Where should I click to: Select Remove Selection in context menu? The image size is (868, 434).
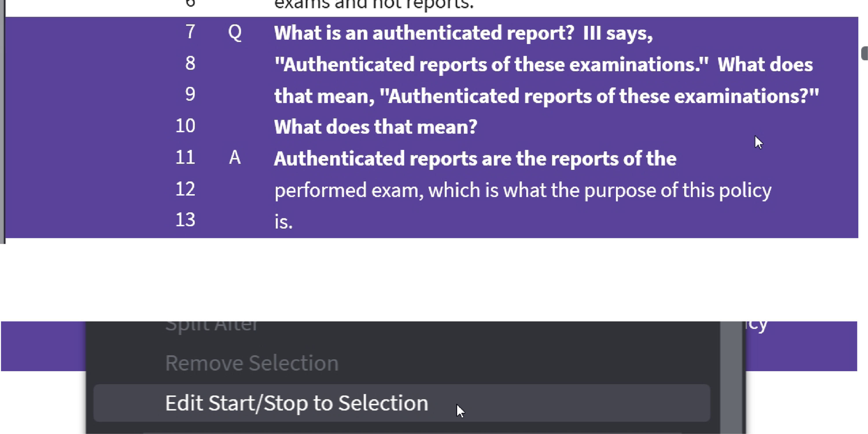tap(252, 363)
